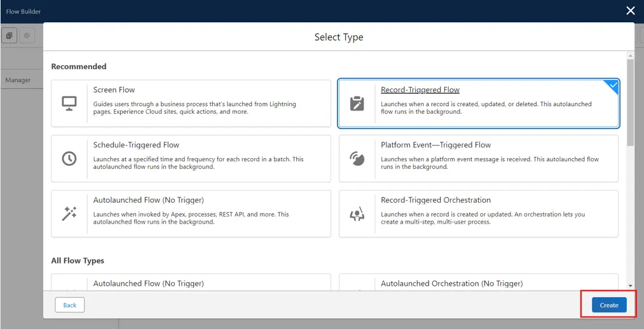The width and height of the screenshot is (644, 329).
Task: Select the Screen Flow type title
Action: tap(114, 90)
